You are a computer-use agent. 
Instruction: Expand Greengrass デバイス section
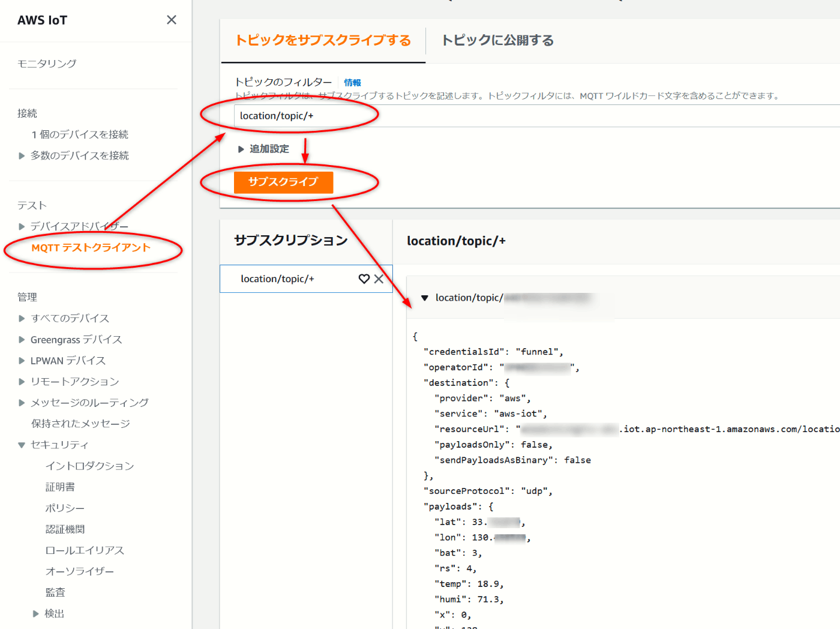22,340
